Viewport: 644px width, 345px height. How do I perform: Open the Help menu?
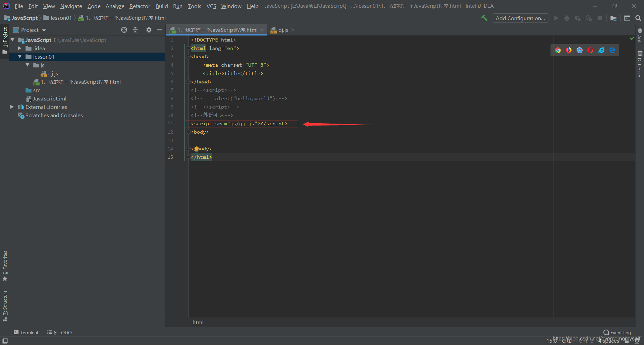pyautogui.click(x=253, y=6)
